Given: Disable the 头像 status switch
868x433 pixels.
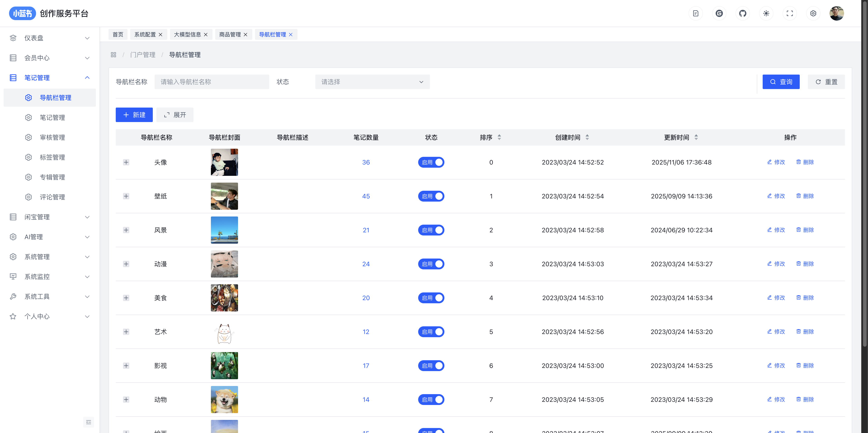Looking at the screenshot, I should pyautogui.click(x=431, y=162).
